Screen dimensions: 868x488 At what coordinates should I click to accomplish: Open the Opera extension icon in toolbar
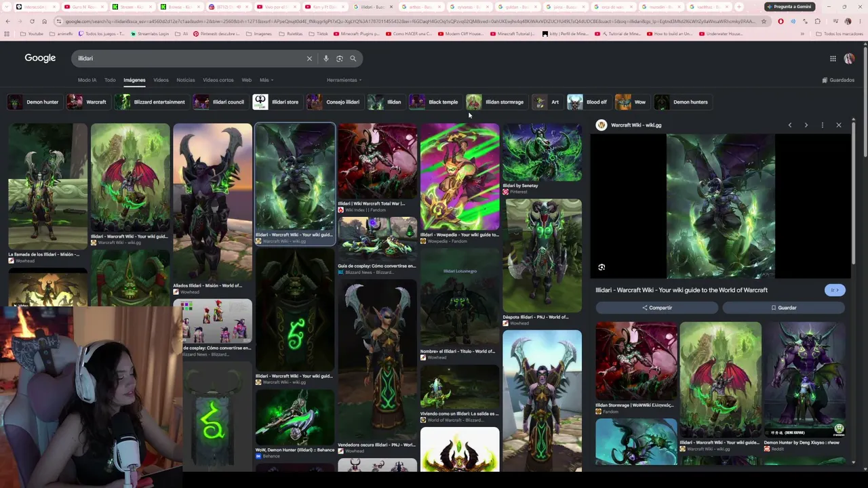781,21
